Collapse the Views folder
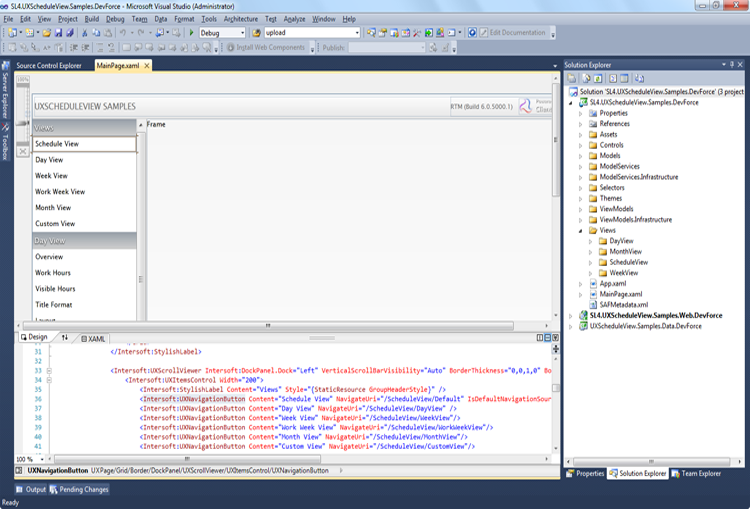Screen dimensions: 750x509 tap(581, 231)
